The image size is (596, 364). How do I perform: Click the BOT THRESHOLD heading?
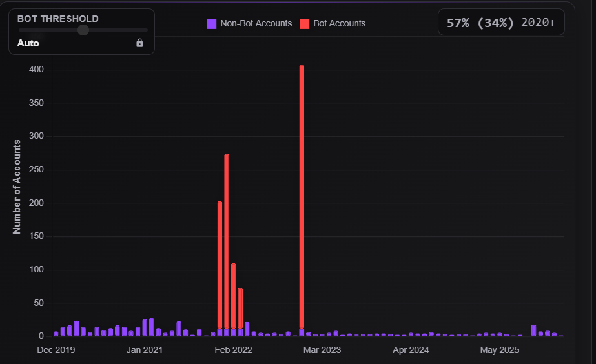pyautogui.click(x=58, y=19)
